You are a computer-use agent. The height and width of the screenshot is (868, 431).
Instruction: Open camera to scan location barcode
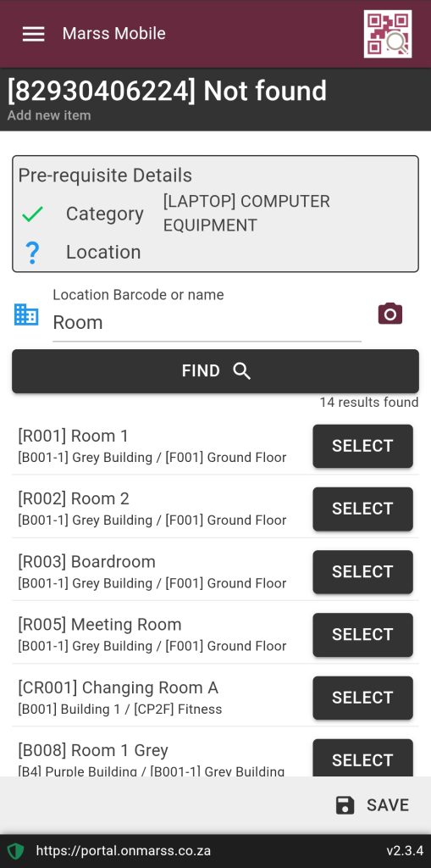tap(390, 314)
